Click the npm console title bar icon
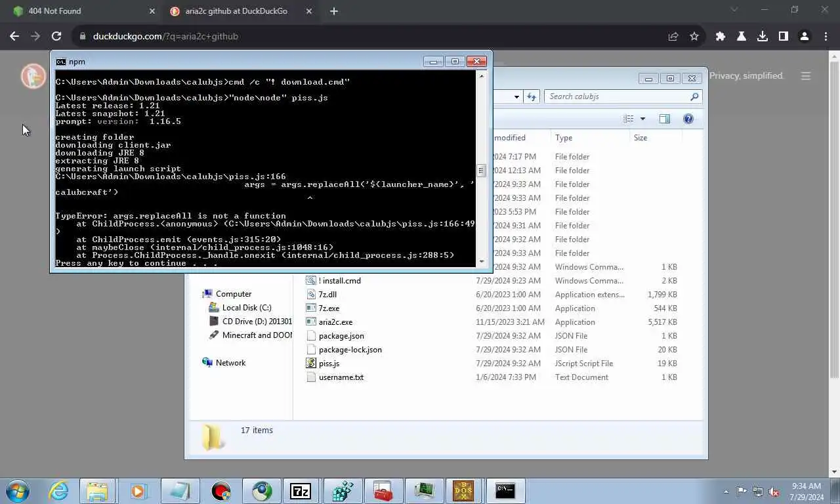The width and height of the screenshot is (840, 504). click(x=60, y=62)
